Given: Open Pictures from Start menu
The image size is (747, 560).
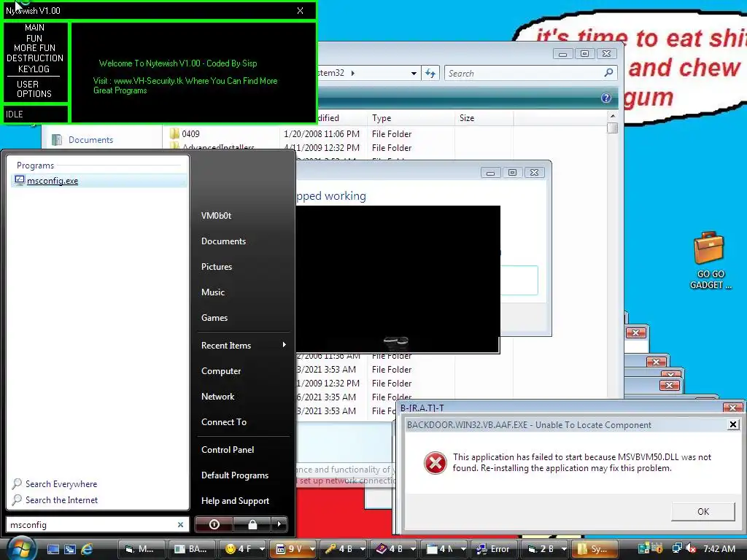Looking at the screenshot, I should click(216, 267).
